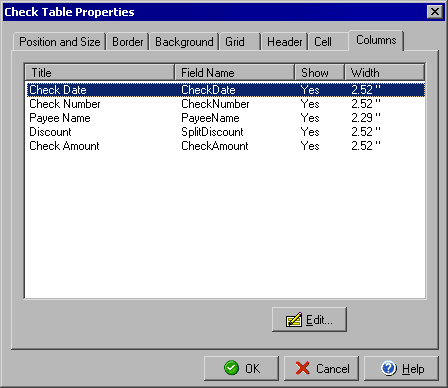Click the Title column header
448x388 pixels.
100,72
